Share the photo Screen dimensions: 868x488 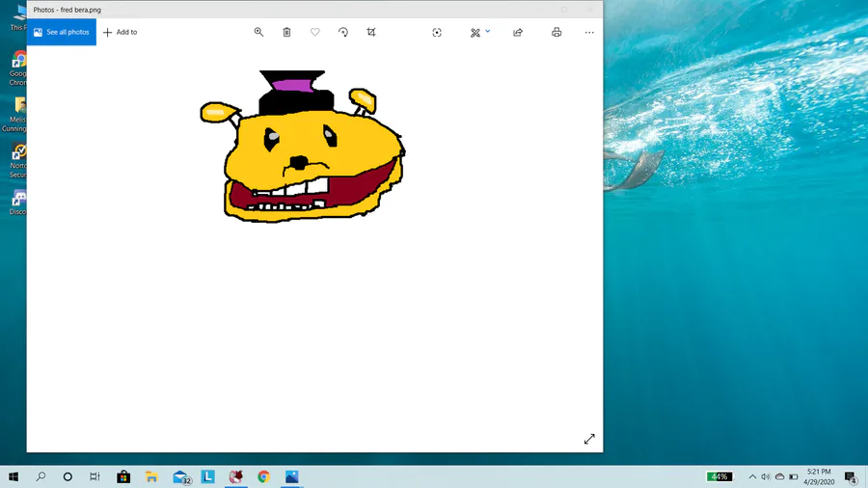(x=518, y=32)
